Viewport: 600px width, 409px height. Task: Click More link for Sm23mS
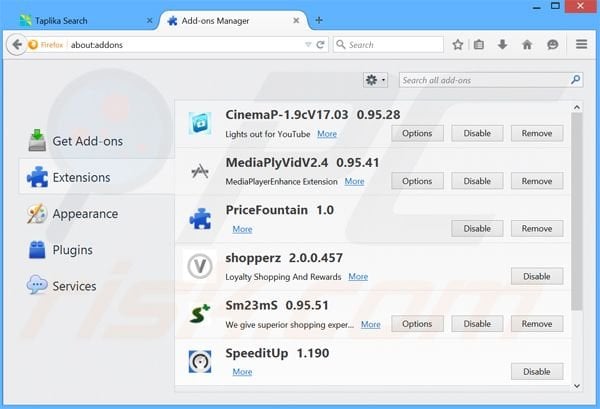tap(371, 324)
